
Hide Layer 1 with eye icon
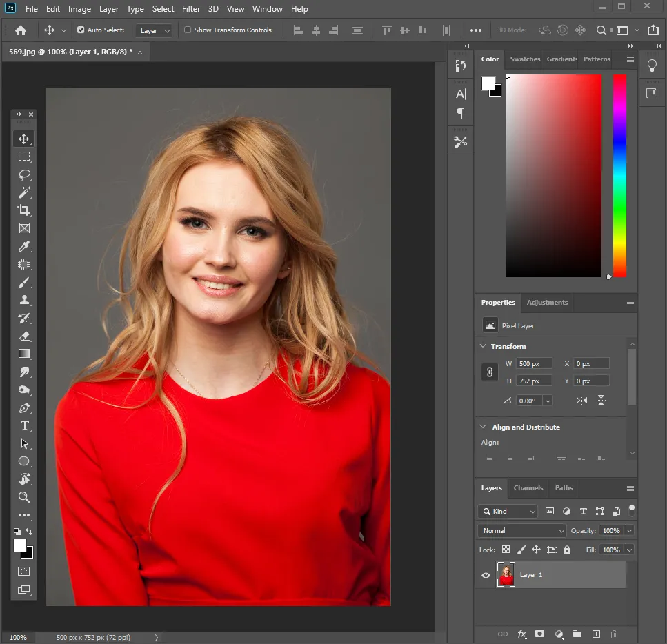[x=486, y=575]
